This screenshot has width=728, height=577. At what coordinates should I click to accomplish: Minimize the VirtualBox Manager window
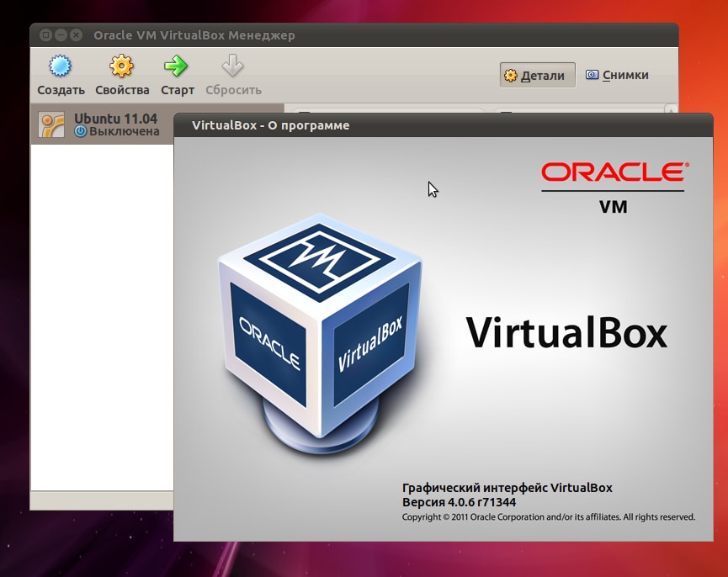pyautogui.click(x=61, y=35)
